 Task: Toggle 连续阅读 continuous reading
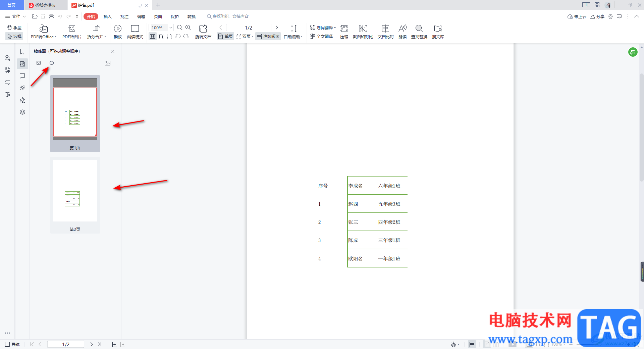268,36
